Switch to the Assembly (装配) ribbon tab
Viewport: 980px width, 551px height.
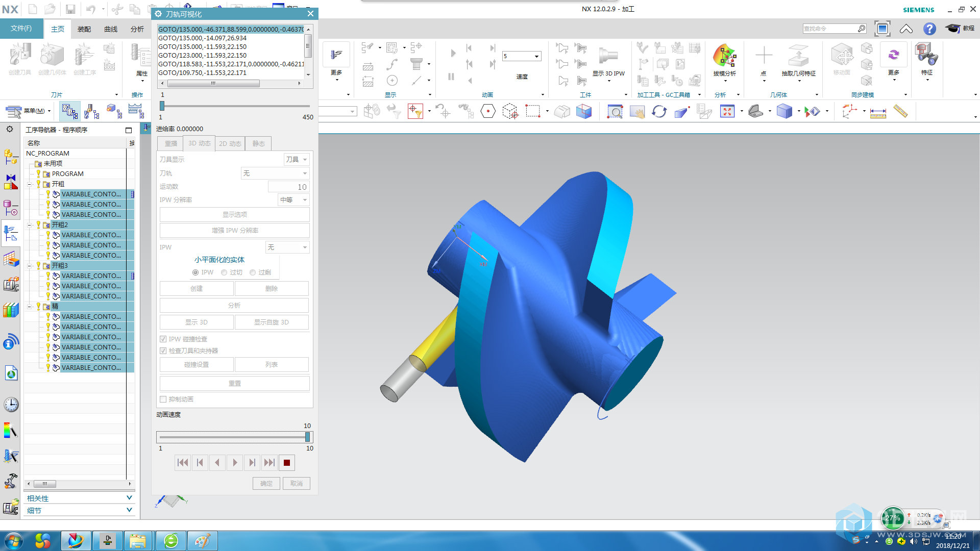coord(84,29)
